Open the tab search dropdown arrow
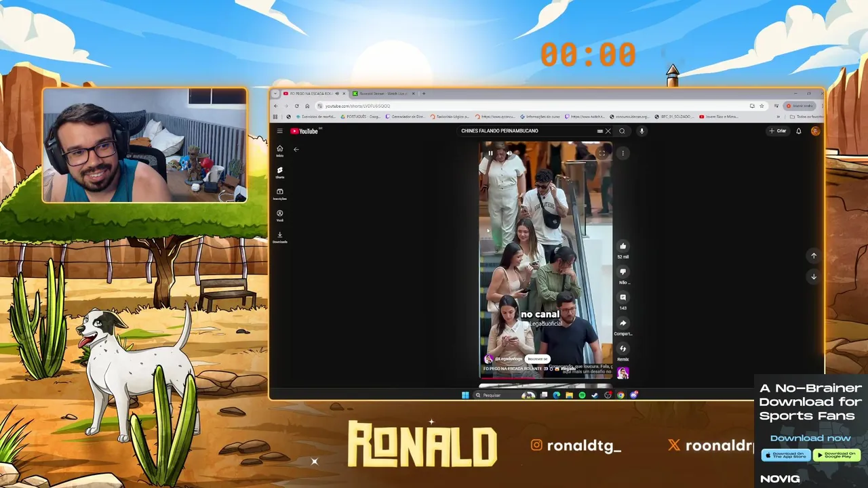Screen dimensions: 868x488 pyautogui.click(x=275, y=94)
